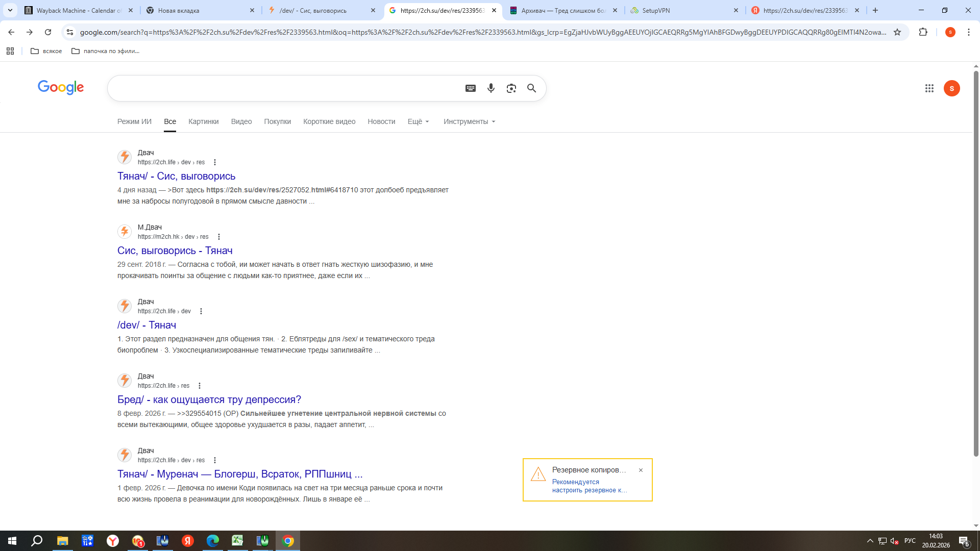Start voice search with the microphone

491,88
